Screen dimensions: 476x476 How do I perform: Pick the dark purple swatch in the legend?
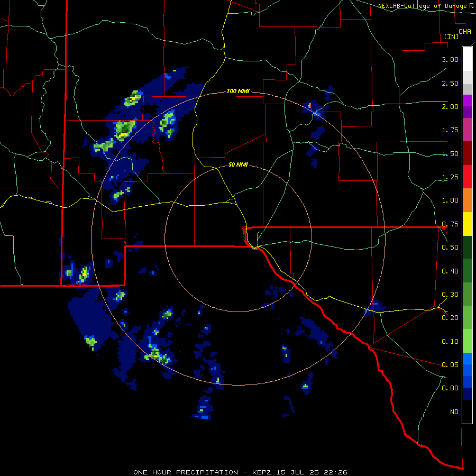467,112
